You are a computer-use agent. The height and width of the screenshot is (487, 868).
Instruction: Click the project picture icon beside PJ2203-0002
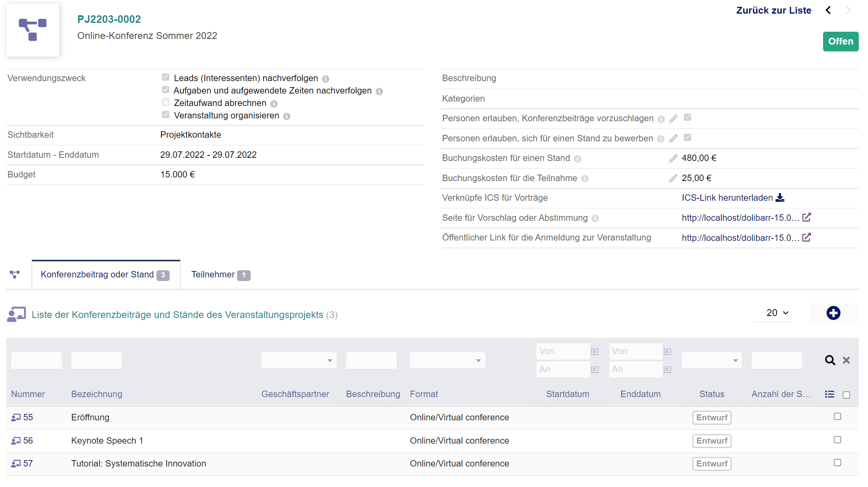[33, 30]
